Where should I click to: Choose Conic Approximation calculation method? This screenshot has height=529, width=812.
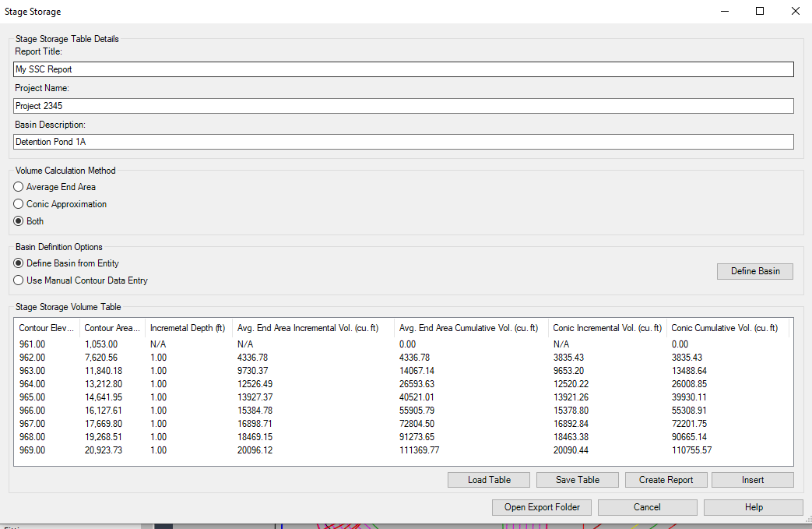[19, 204]
